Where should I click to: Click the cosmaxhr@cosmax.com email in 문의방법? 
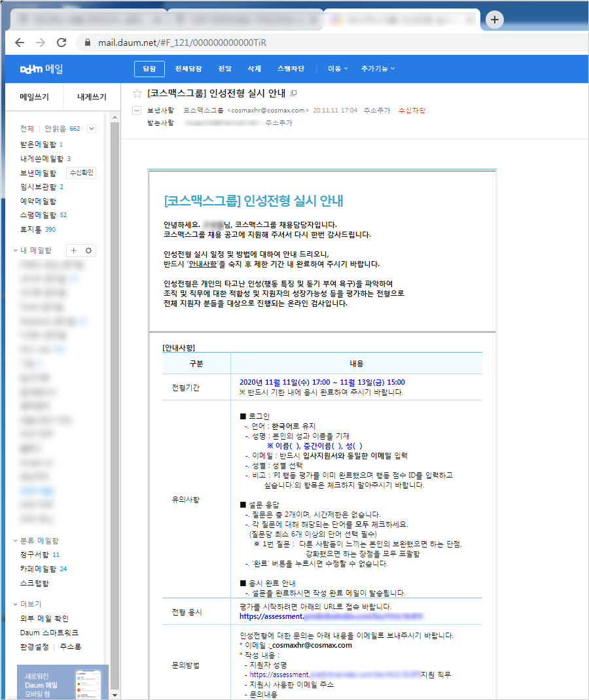pos(312,645)
